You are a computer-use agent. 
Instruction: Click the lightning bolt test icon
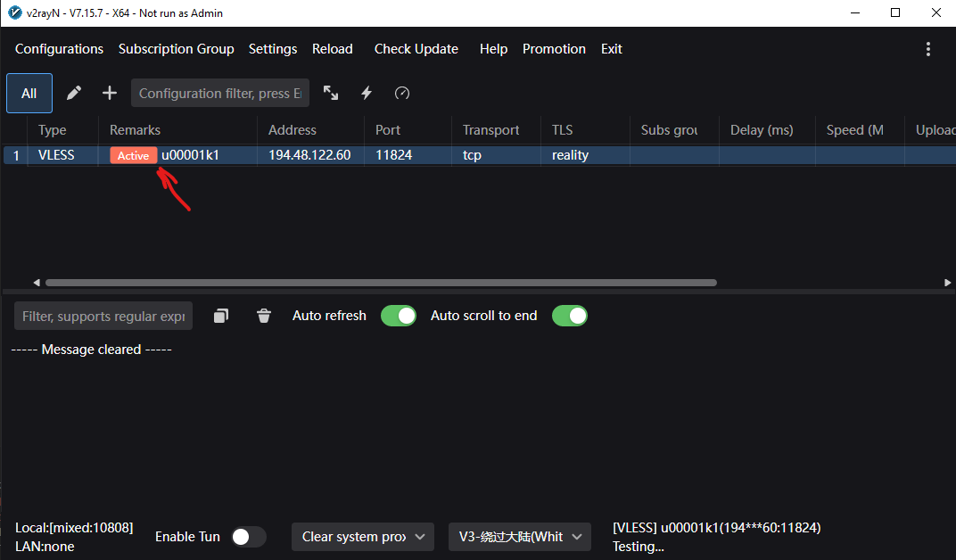(366, 93)
